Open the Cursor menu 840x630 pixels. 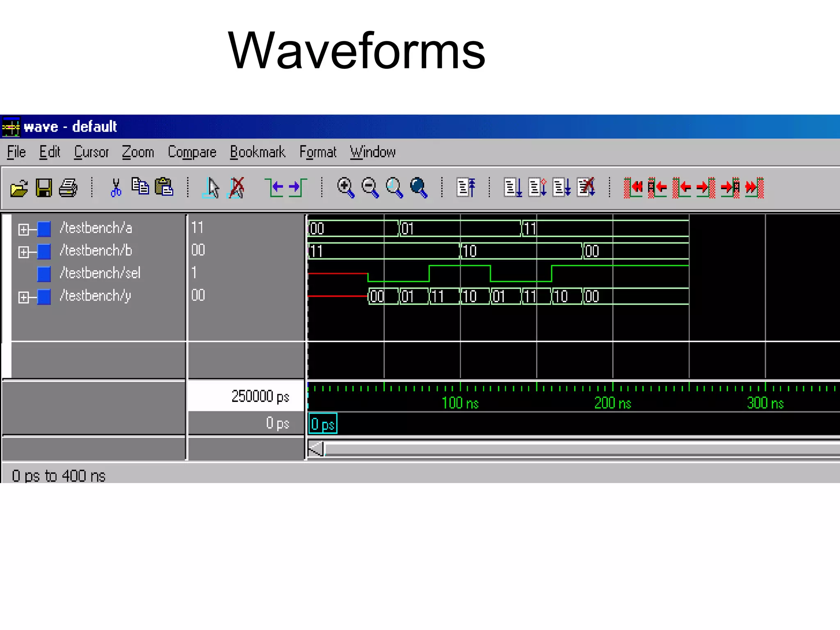coord(91,152)
